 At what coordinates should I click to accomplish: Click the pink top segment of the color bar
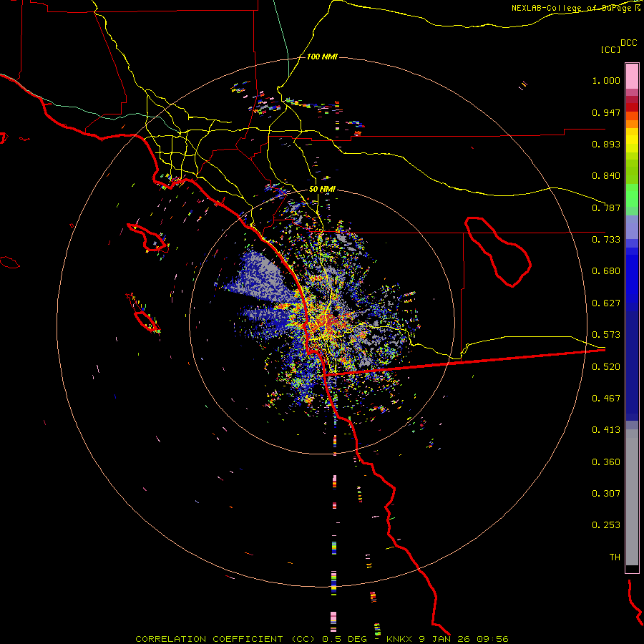pos(632,76)
